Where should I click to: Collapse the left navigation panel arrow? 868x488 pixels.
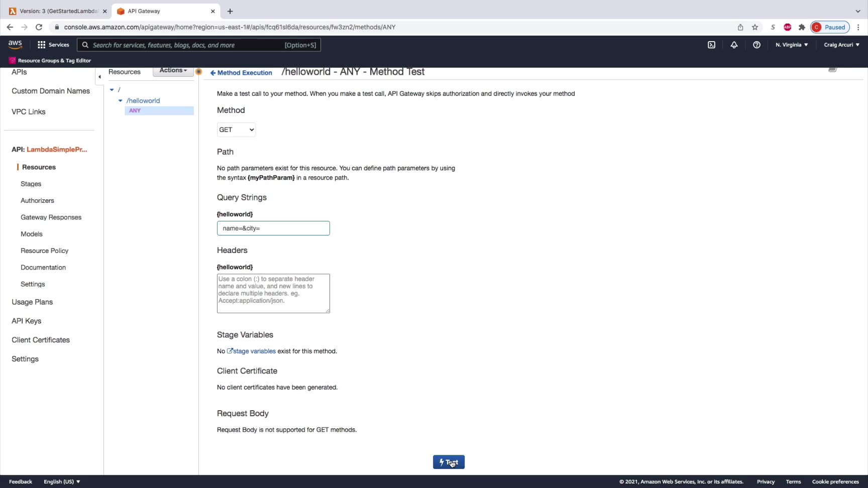point(99,77)
